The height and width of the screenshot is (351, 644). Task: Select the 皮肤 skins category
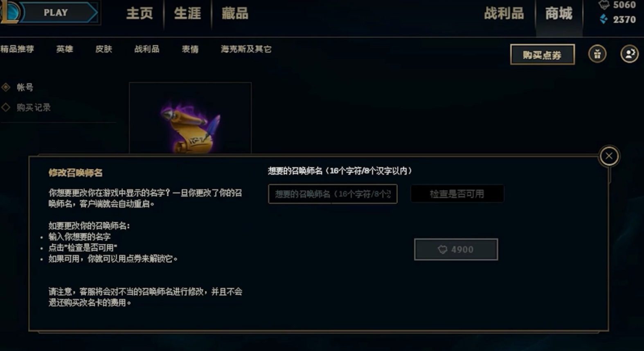[104, 49]
